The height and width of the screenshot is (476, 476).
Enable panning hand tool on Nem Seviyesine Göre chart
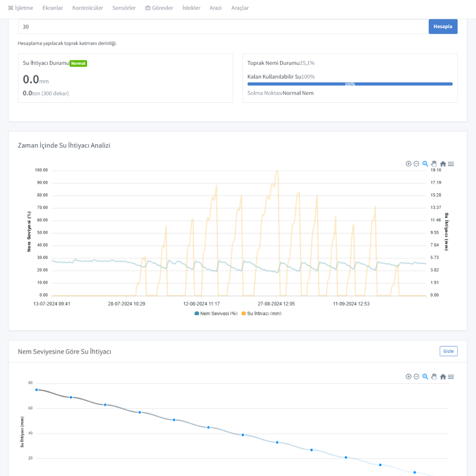434,377
